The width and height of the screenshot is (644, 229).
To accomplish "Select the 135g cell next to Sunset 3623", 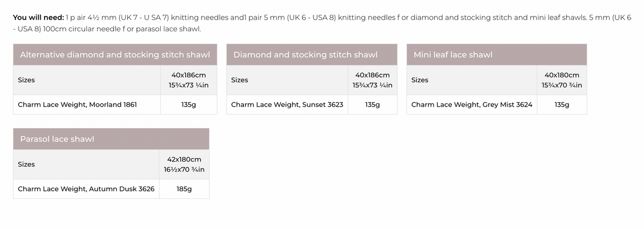I will coord(372,104).
